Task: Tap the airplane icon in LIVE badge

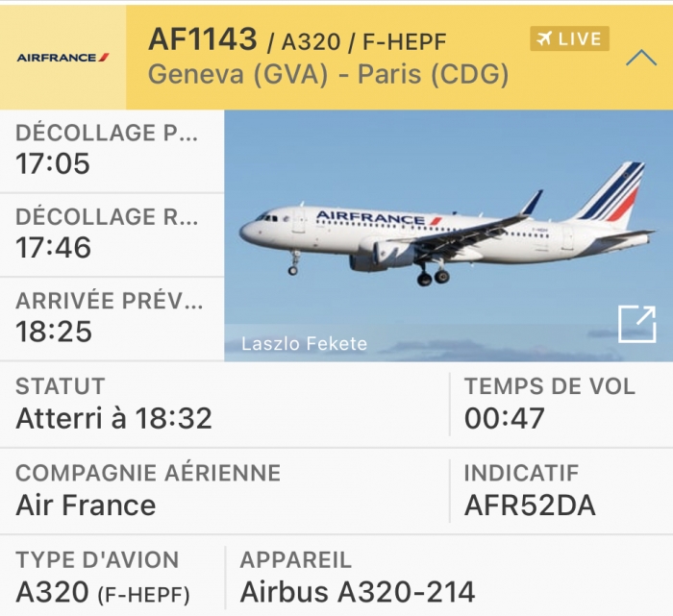Action: (x=544, y=38)
